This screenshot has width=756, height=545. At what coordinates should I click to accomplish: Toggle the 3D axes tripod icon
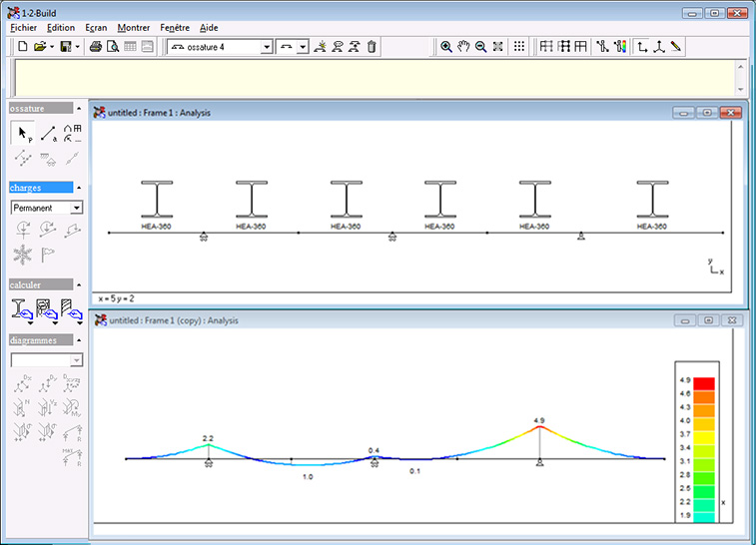coord(659,47)
